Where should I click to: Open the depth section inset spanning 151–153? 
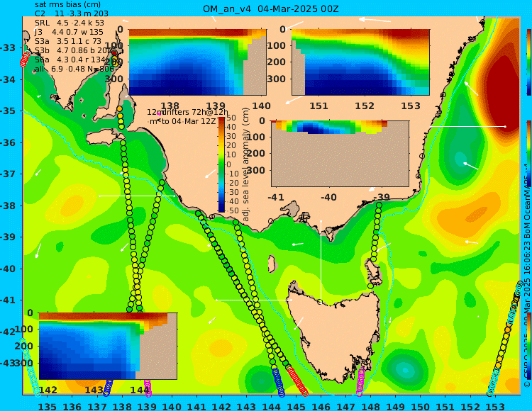pos(360,62)
